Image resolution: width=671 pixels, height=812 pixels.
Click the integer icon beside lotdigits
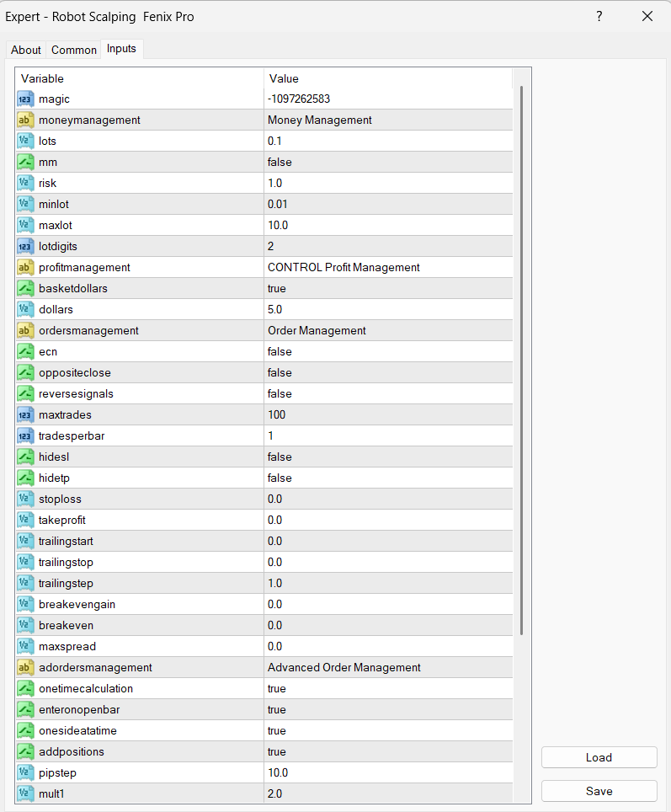click(x=25, y=247)
